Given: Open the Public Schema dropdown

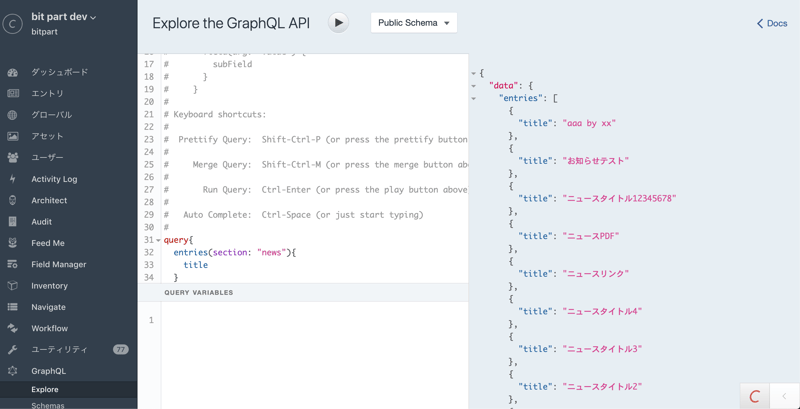Looking at the screenshot, I should (x=413, y=22).
